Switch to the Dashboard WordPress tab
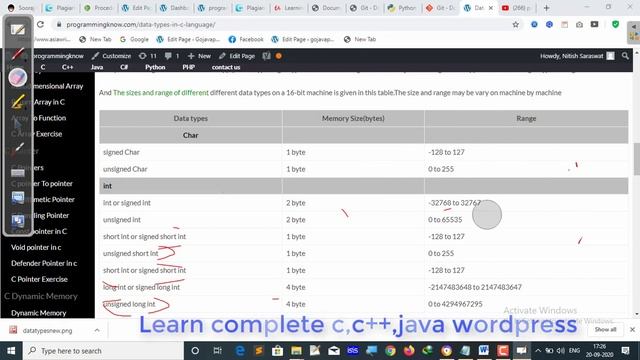The height and width of the screenshot is (360, 640). 174,8
